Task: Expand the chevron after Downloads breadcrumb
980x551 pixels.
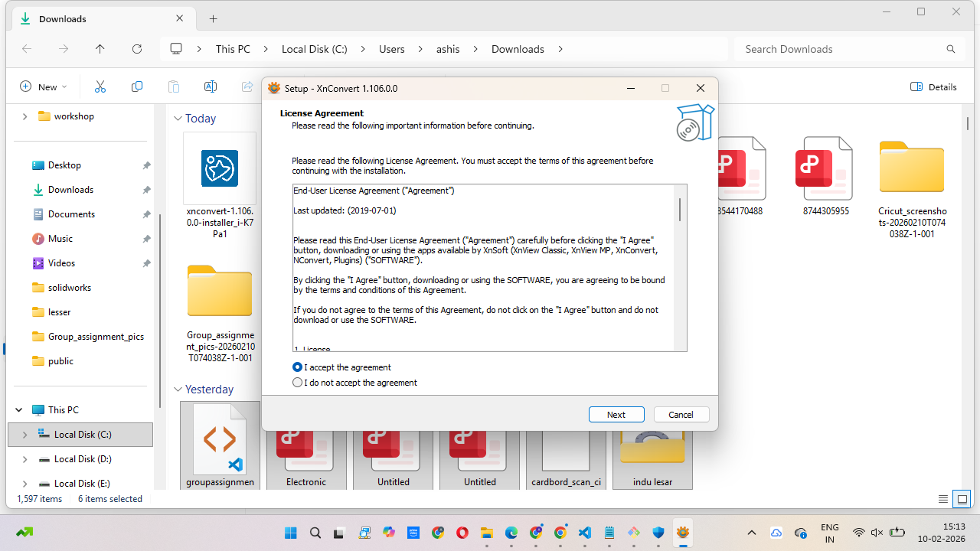Action: [560, 49]
